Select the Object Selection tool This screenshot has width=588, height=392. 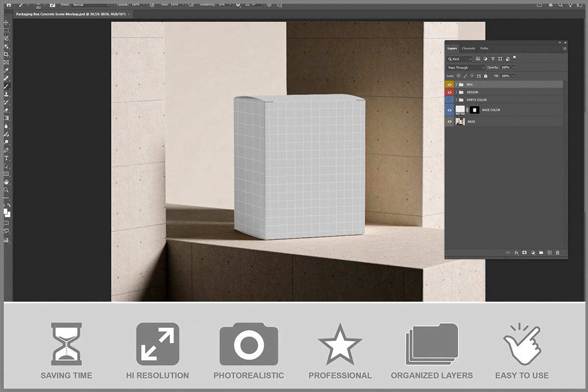[6, 46]
